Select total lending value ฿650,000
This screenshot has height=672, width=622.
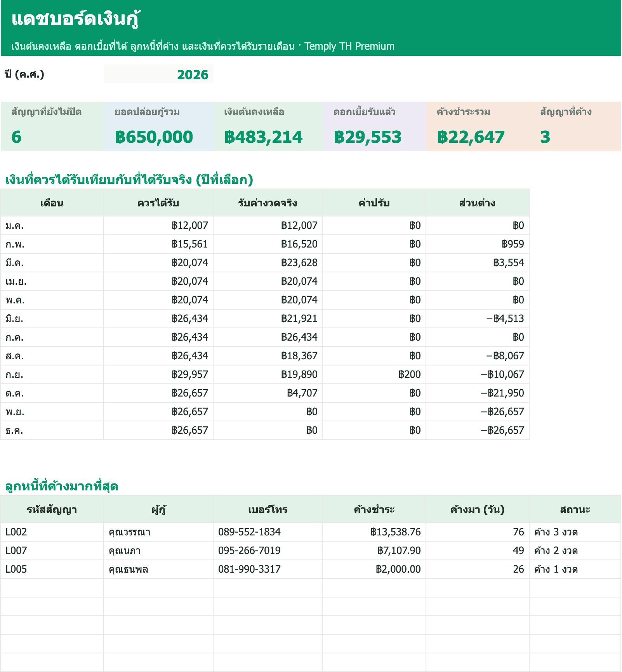[x=154, y=137]
